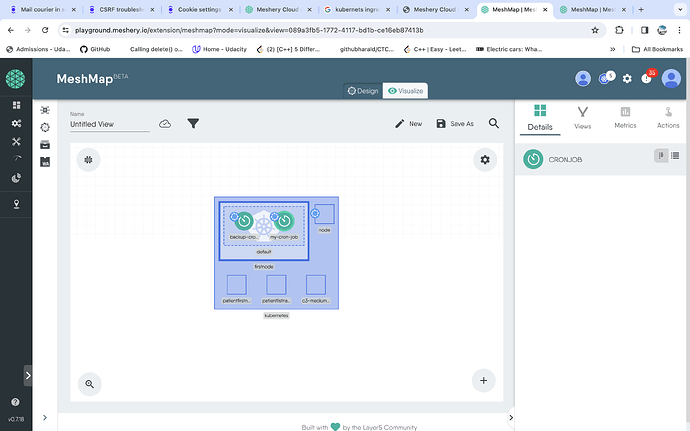Screen dimensions: 690x431
Task: Switch CRONJOB details to list view icon
Action: click(x=675, y=155)
